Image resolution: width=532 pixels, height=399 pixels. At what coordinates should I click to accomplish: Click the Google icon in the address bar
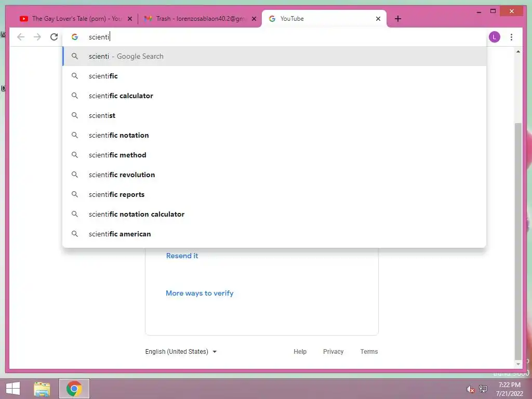(x=75, y=37)
